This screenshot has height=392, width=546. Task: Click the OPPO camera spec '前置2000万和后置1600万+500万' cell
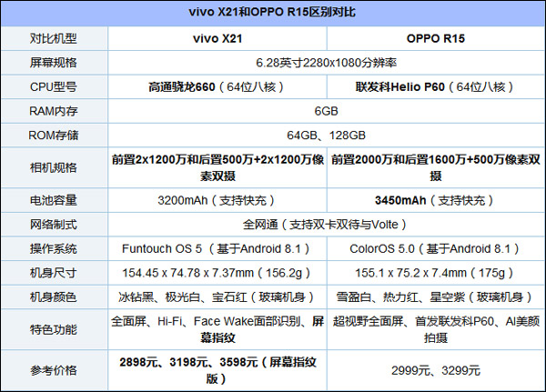[436, 167]
